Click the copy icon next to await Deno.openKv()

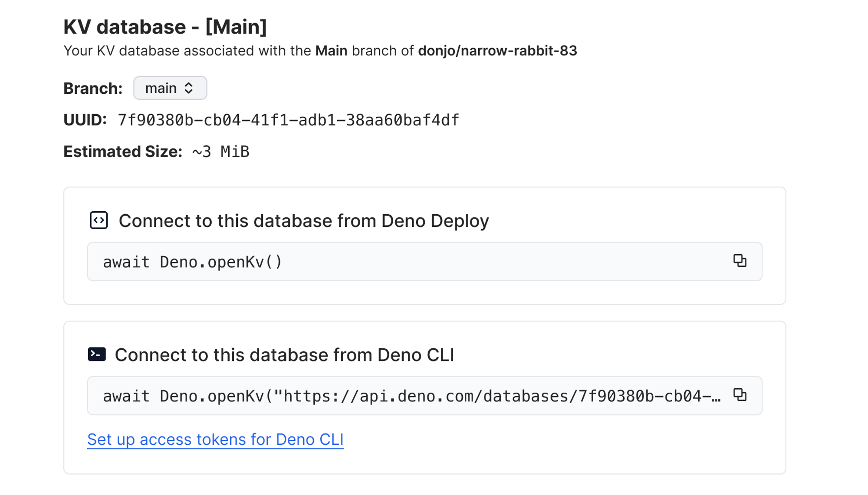pos(741,261)
